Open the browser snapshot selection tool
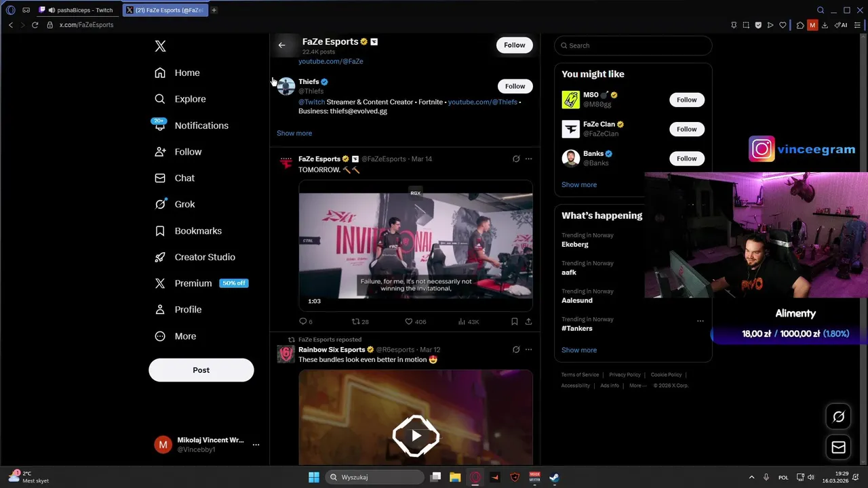This screenshot has width=868, height=488. pyautogui.click(x=746, y=25)
